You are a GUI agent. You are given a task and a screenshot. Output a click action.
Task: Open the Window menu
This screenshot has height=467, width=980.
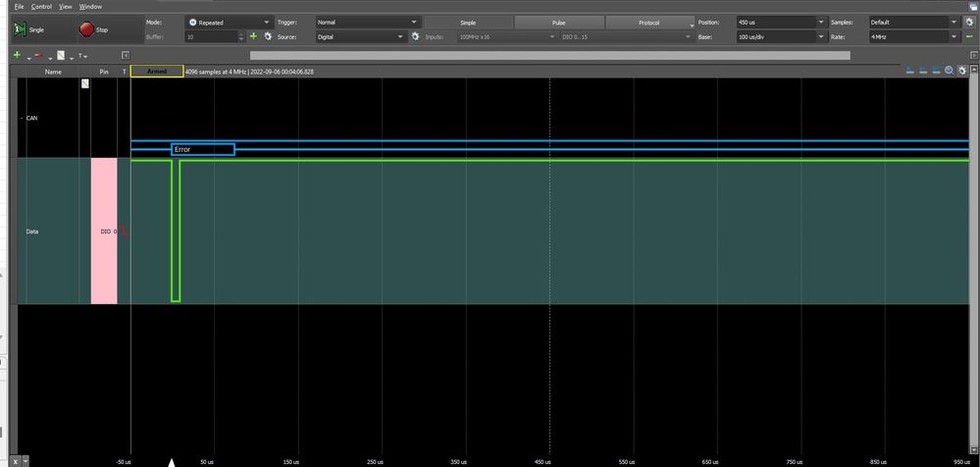pyautogui.click(x=90, y=6)
